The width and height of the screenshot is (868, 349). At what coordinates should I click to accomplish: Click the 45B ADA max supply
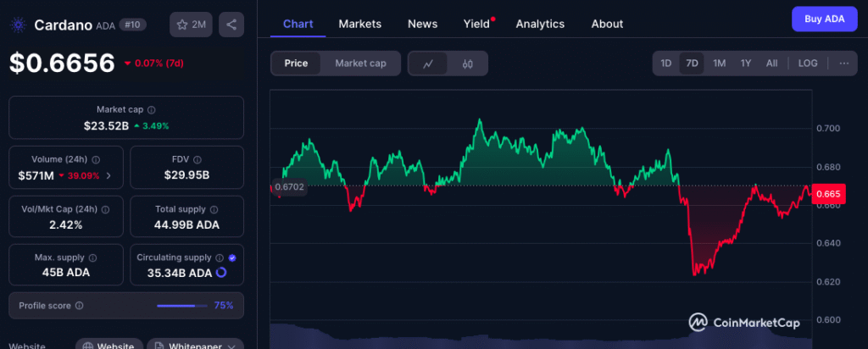(x=66, y=273)
